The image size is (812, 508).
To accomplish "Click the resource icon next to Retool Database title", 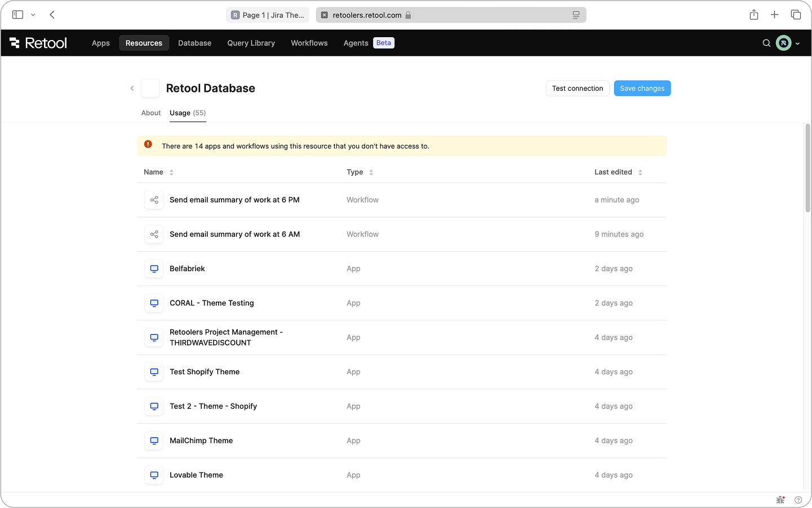I will [x=150, y=89].
